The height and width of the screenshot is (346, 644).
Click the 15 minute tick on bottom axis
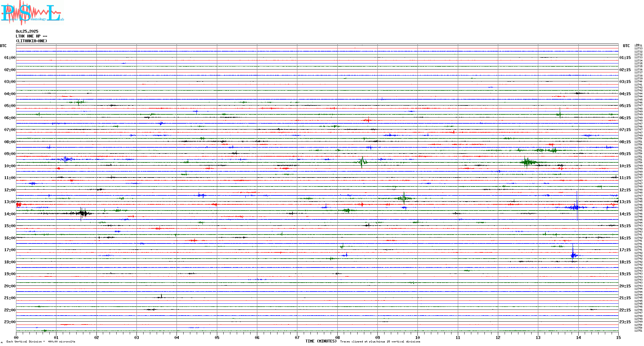pyautogui.click(x=618, y=337)
